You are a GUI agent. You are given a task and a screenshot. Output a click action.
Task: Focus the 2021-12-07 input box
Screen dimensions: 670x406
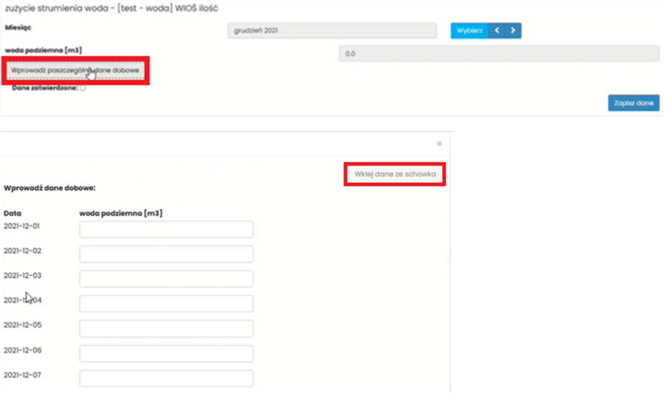(166, 378)
